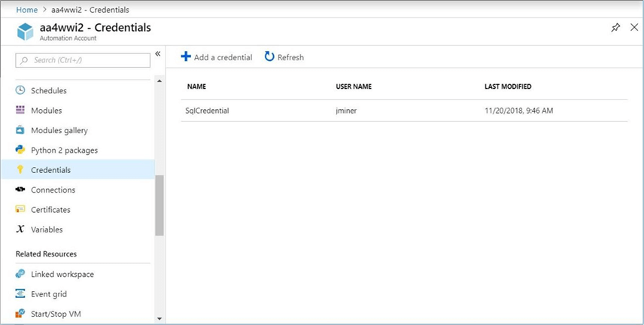Click the Modules gallery bag icon

tap(20, 130)
